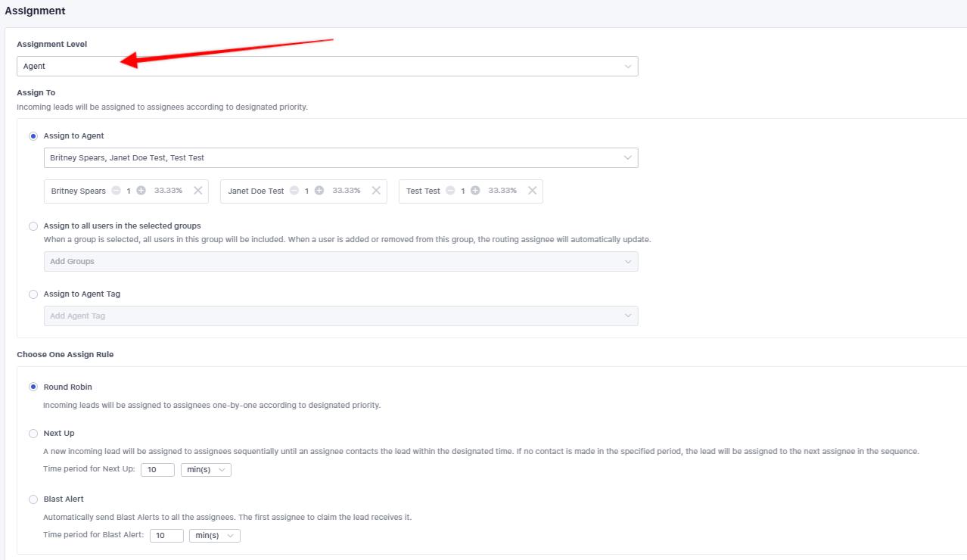
Task: Remove Janet Doe Test from assignees
Action: pyautogui.click(x=376, y=191)
